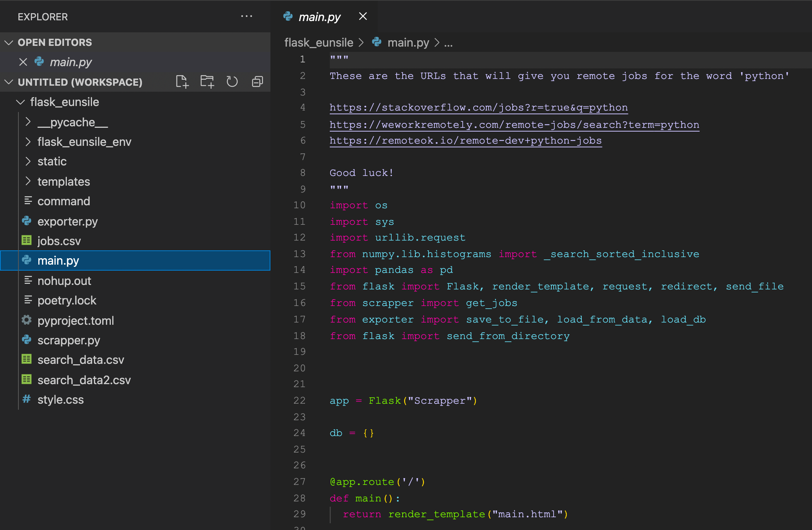Open pyproject.toml with the gear icon
The width and height of the screenshot is (812, 530).
click(75, 321)
